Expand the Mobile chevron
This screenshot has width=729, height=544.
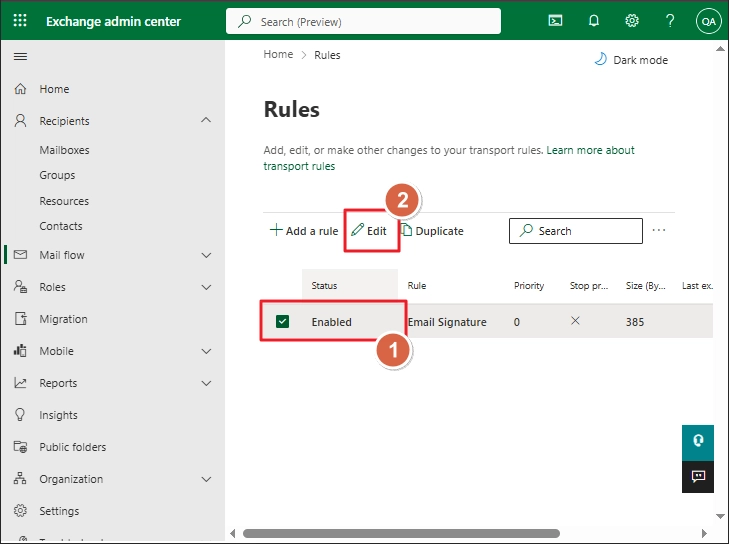tap(206, 351)
